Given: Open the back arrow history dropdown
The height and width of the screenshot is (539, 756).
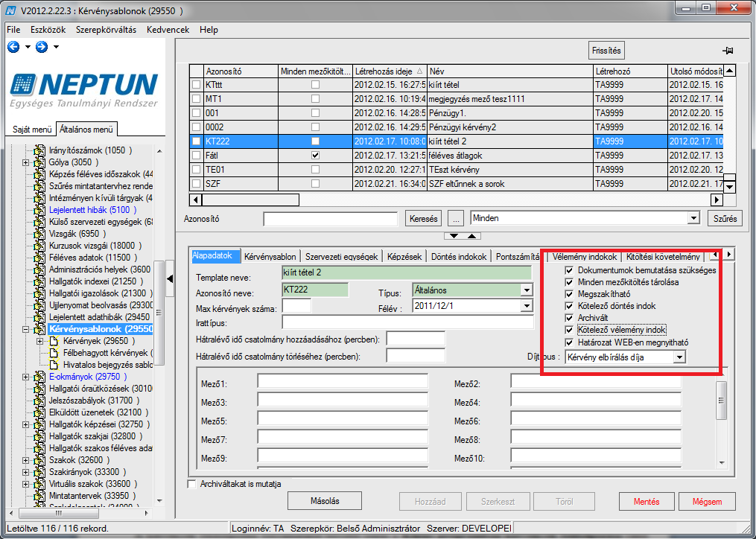Looking at the screenshot, I should 28,47.
